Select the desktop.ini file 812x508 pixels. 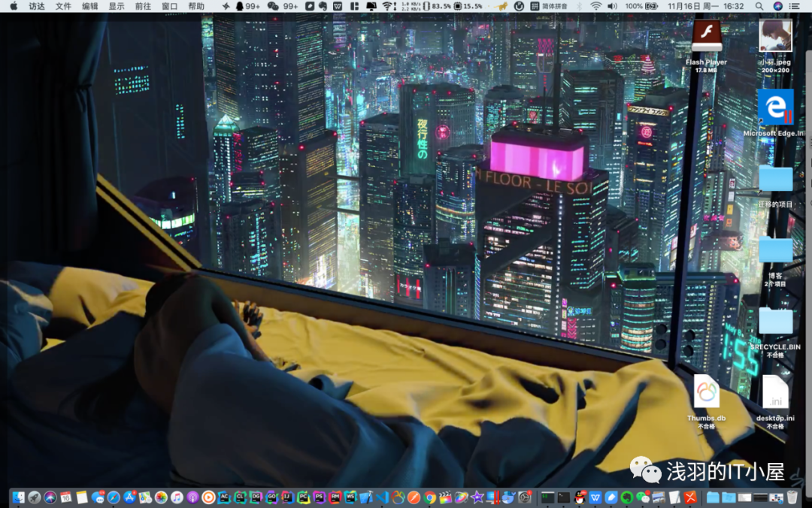point(775,391)
